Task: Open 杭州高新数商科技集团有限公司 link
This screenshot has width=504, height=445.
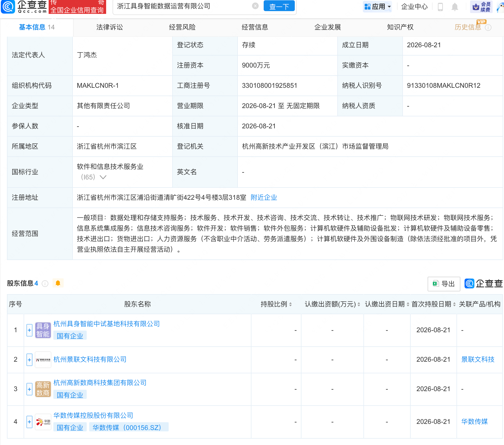Action: (x=100, y=383)
